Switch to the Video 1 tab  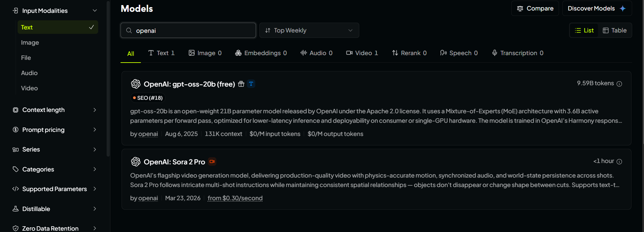tap(362, 53)
